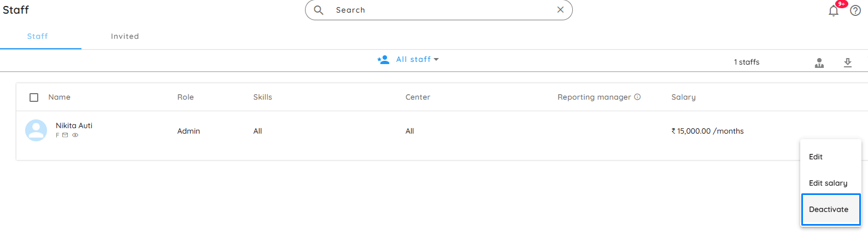Clear the search field with the X

(x=560, y=10)
